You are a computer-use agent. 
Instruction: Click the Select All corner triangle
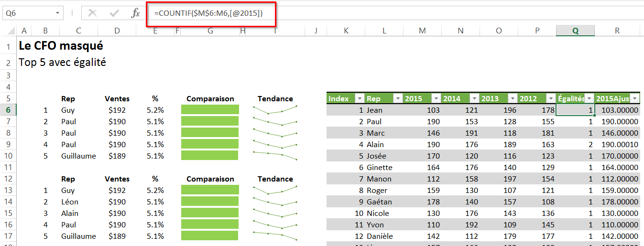[x=9, y=31]
